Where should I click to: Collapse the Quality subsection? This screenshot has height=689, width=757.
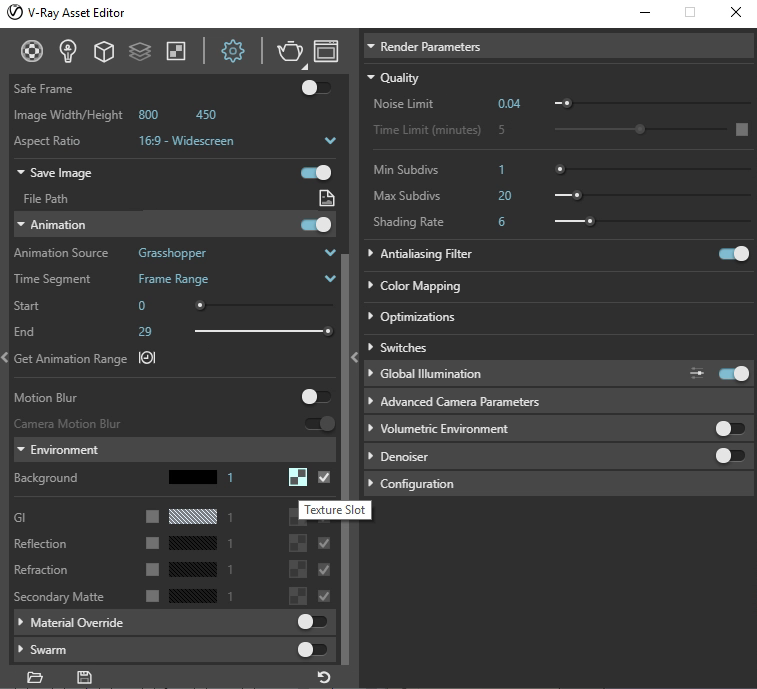coord(371,77)
